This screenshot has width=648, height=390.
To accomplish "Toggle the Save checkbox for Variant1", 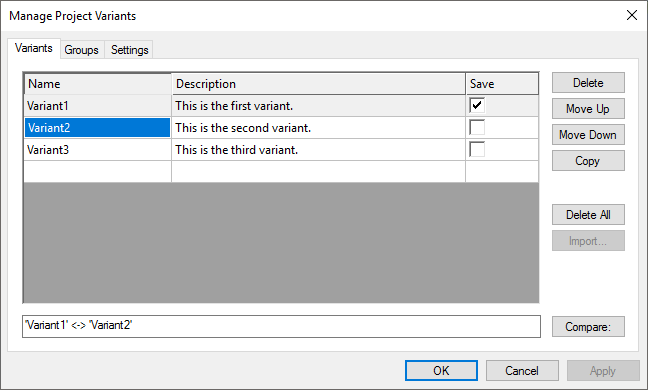I will [x=476, y=105].
